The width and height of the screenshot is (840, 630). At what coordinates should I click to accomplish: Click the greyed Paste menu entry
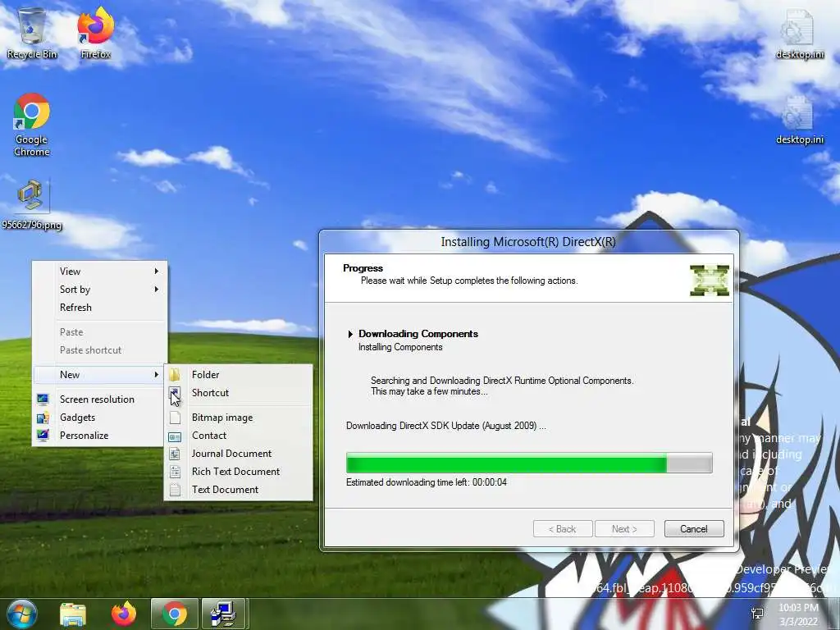coord(99,332)
